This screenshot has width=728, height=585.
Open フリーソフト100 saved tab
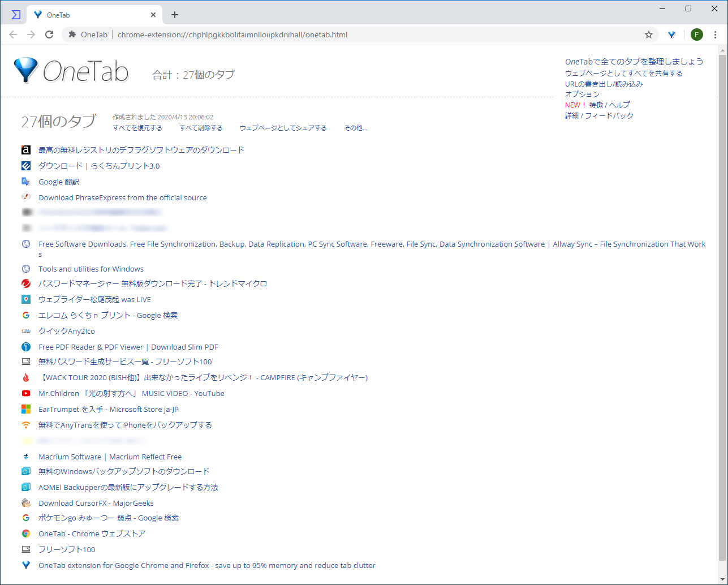coord(67,549)
